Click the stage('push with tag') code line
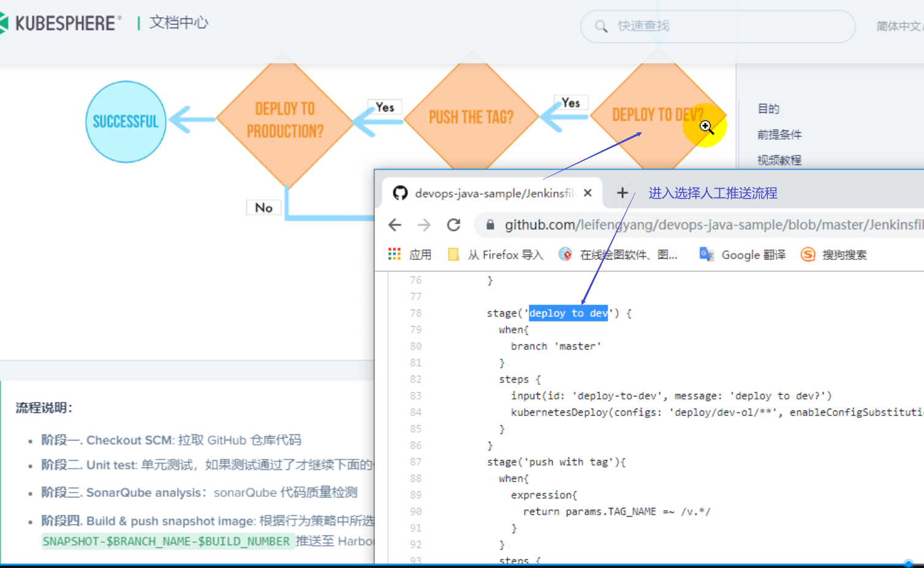 point(556,462)
